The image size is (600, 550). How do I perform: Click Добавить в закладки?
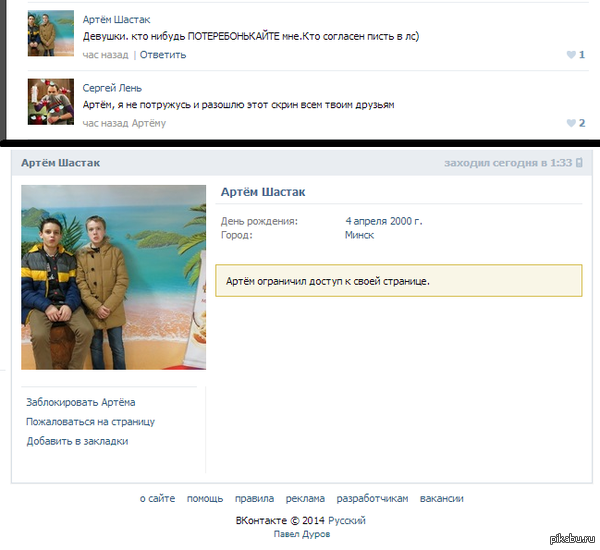77,441
